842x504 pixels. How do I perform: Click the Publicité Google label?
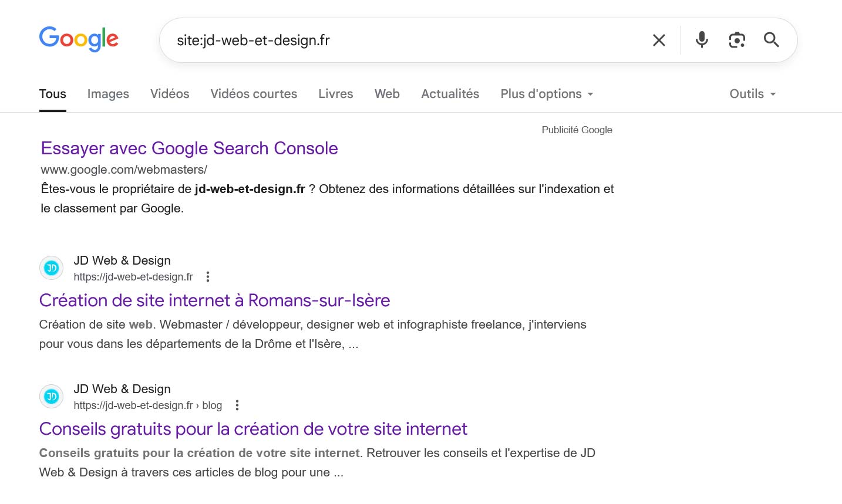click(x=577, y=130)
